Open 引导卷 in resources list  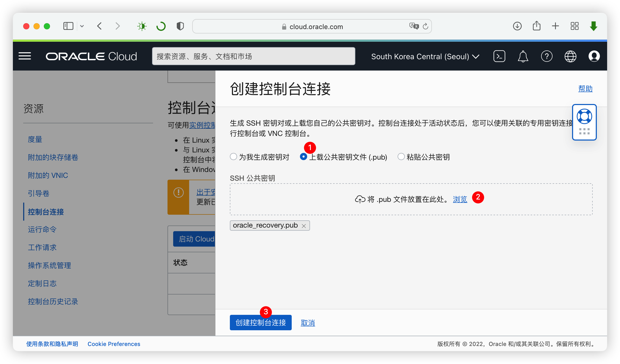coord(39,193)
